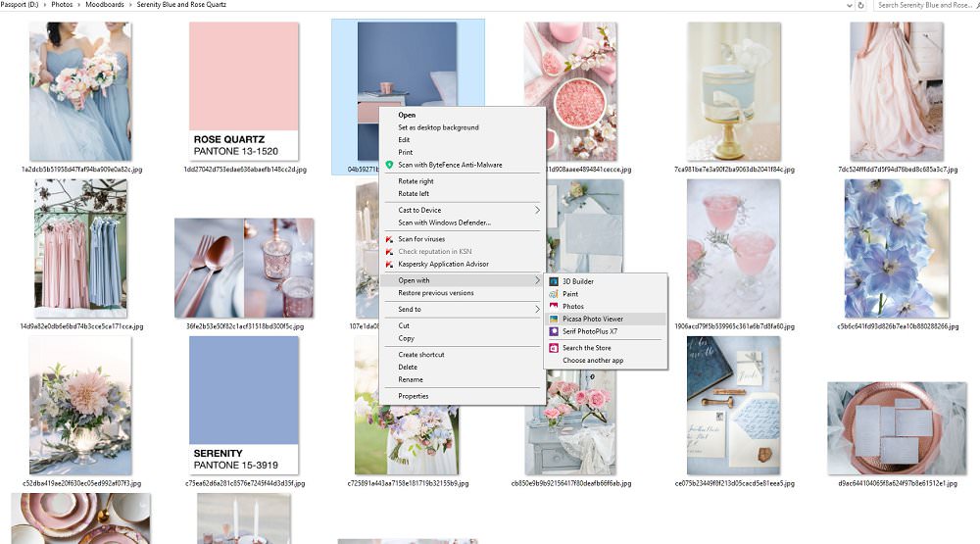Select the blue calligraphy stationery thumbnail
Screen dimensions: 980x544
(733, 405)
